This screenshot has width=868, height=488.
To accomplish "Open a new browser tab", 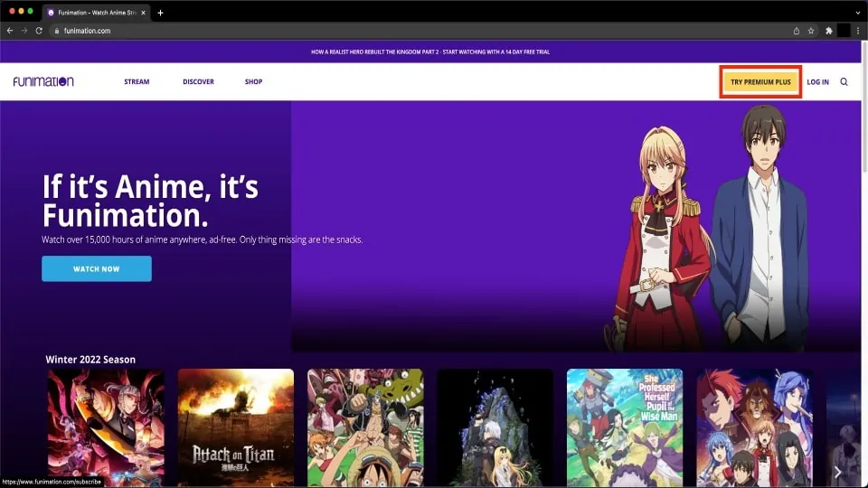I will pos(161,13).
